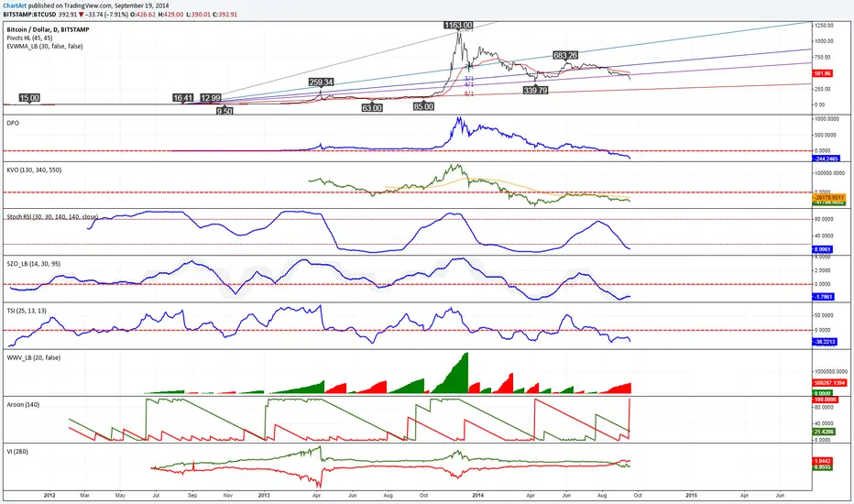Click the 15.00 pivot label
This screenshot has width=854, height=504.
click(29, 97)
